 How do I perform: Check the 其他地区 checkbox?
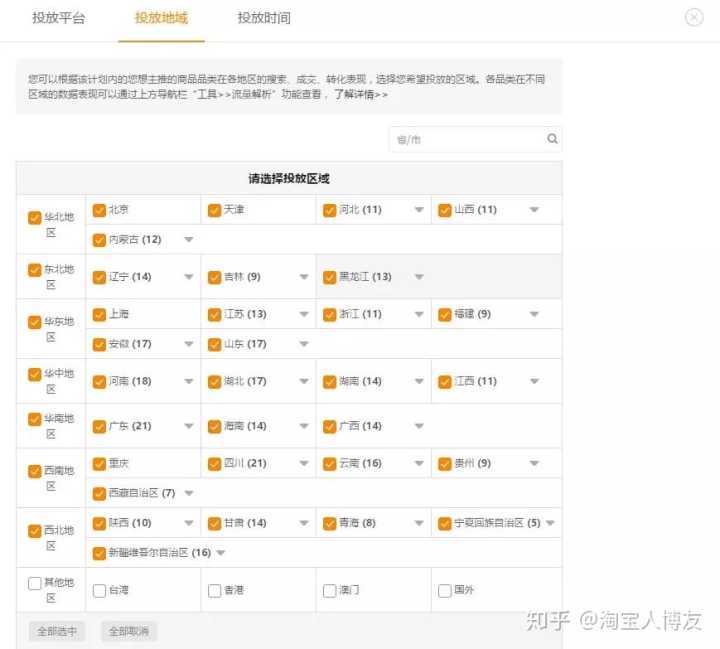pyautogui.click(x=35, y=583)
